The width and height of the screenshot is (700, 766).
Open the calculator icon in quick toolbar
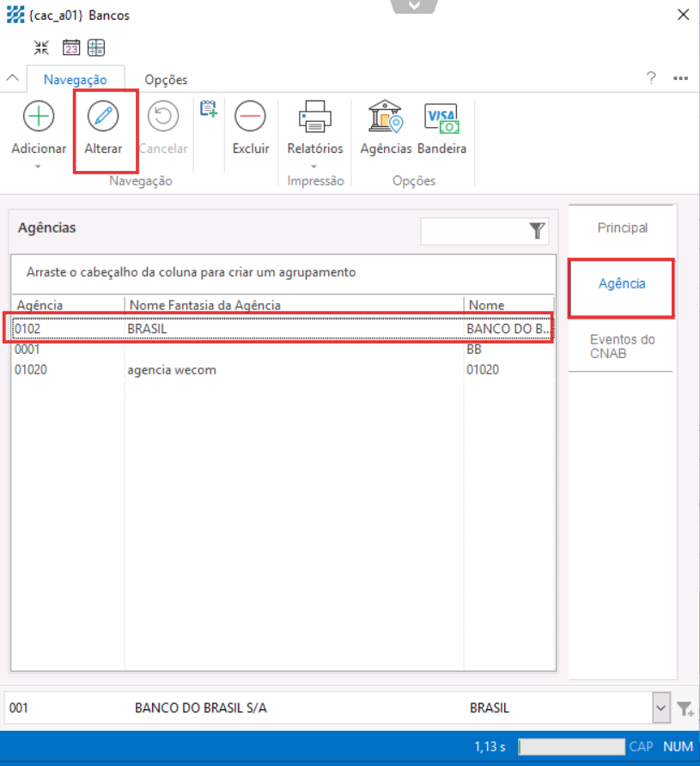[x=96, y=48]
